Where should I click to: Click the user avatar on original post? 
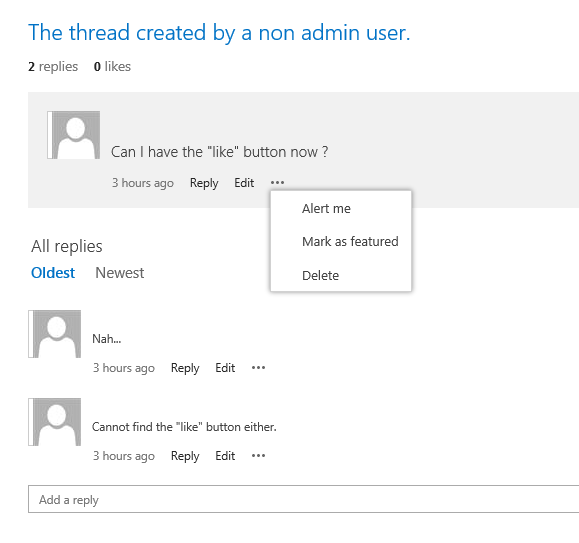[x=73, y=135]
